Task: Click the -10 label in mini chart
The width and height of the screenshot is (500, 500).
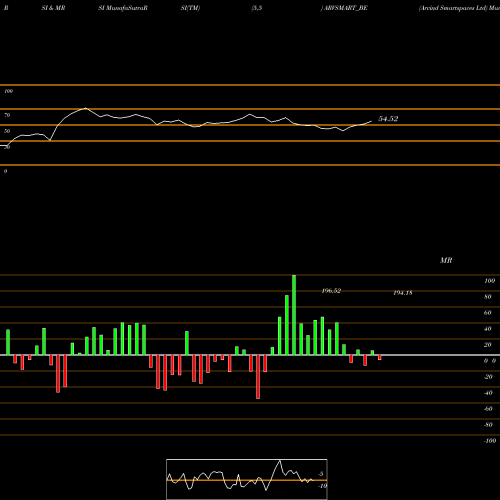Action: pyautogui.click(x=322, y=486)
